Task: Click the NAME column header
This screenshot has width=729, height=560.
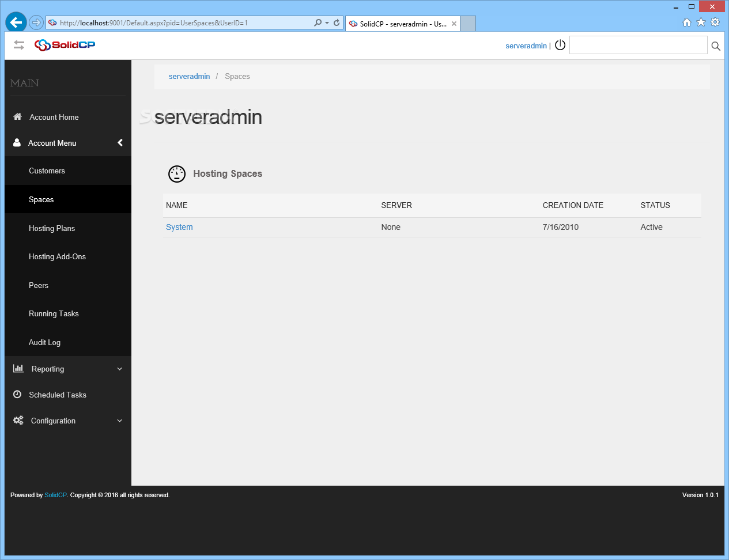Action: (x=176, y=205)
